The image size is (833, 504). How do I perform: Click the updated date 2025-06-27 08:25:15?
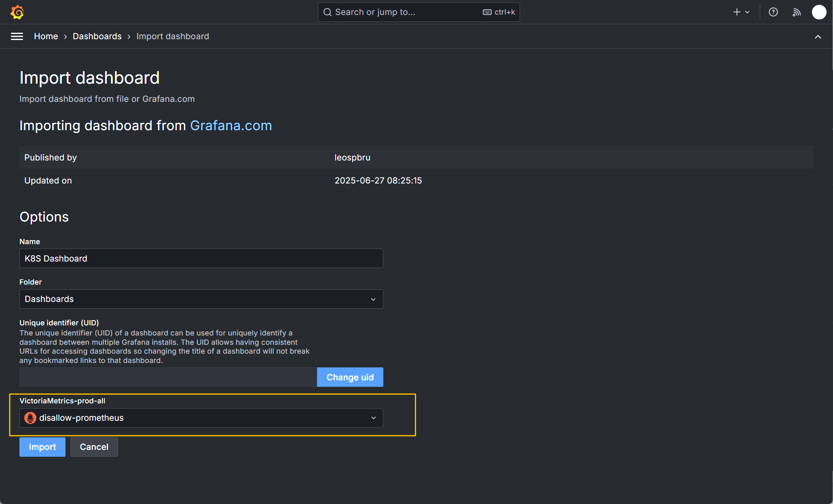point(378,181)
